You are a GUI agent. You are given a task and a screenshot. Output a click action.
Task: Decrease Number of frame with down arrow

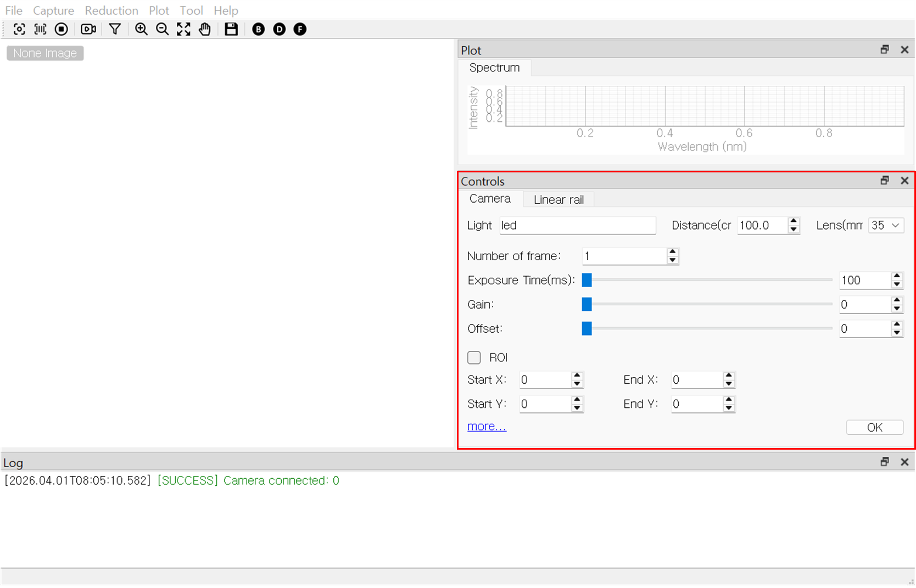pos(673,260)
